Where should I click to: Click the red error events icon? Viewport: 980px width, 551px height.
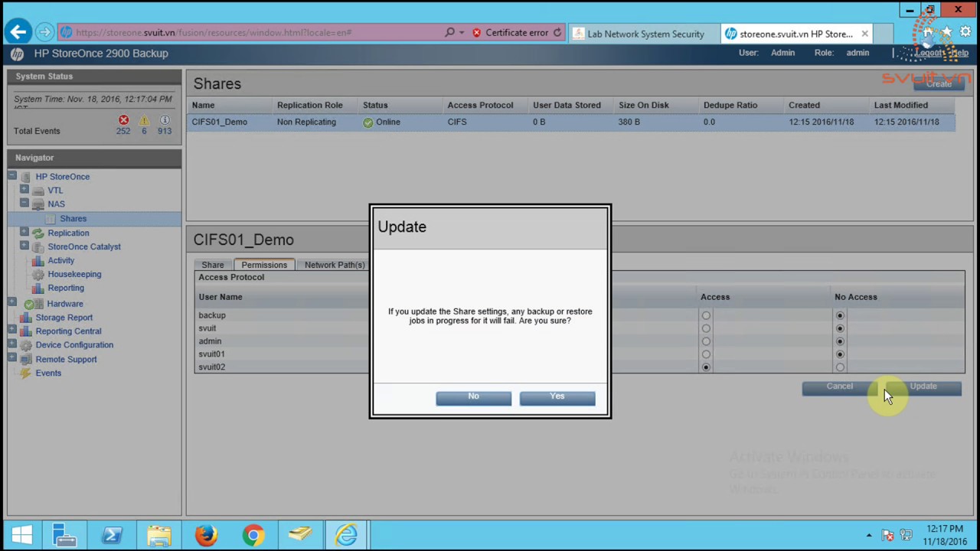(x=123, y=120)
